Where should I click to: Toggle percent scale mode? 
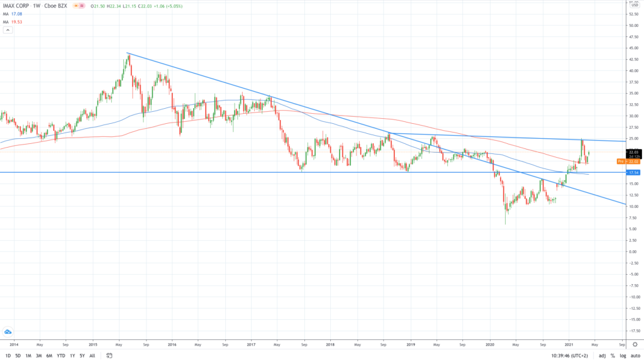(612, 355)
